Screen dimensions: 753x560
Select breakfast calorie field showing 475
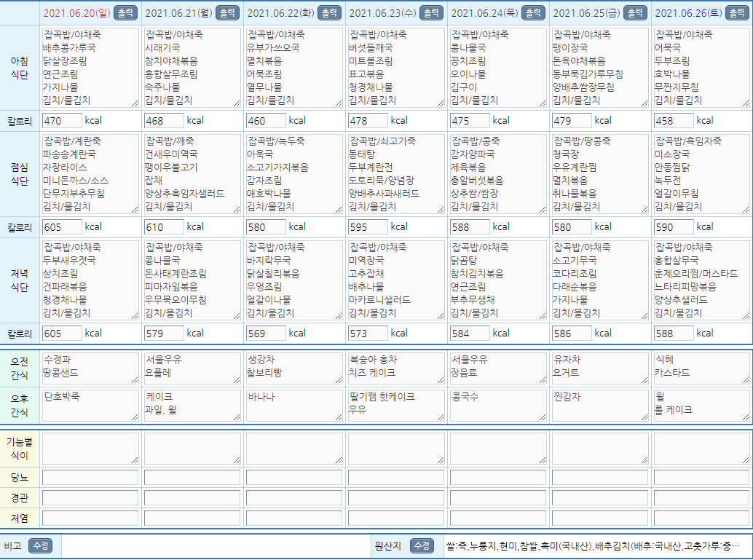click(x=470, y=121)
